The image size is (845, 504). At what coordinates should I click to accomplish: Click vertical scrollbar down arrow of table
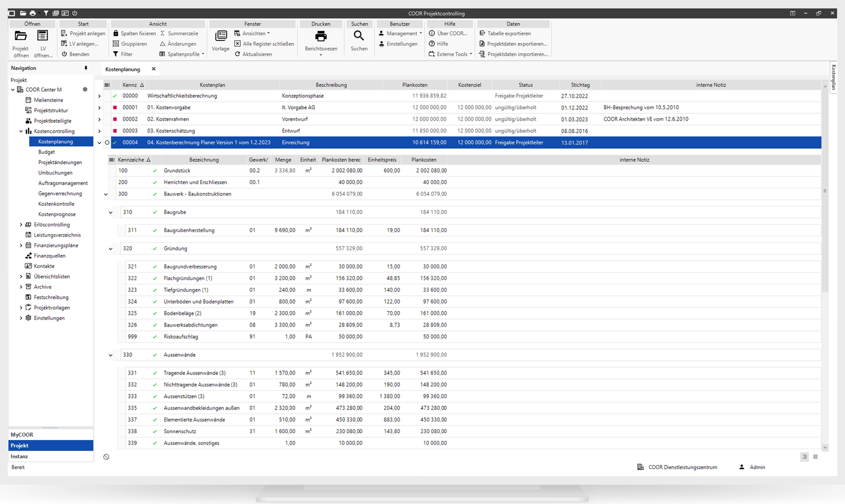[825, 448]
